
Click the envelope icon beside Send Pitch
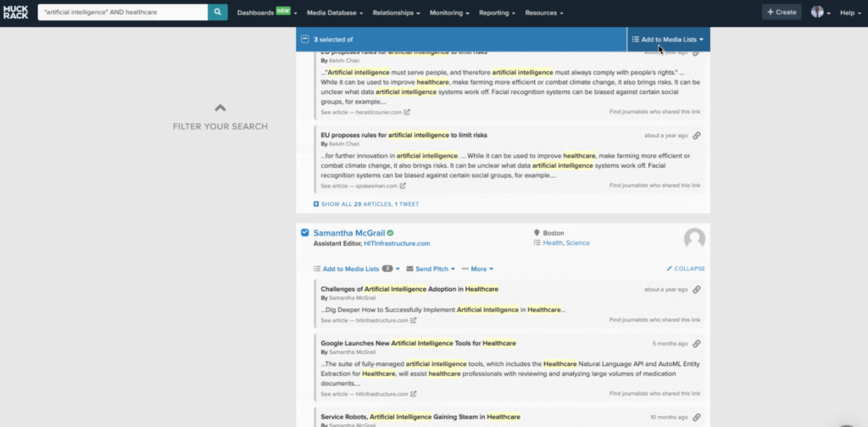pos(409,269)
